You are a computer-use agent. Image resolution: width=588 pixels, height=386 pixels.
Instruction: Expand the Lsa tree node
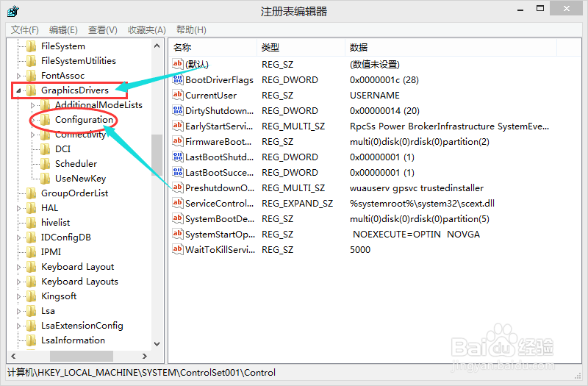pyautogui.click(x=19, y=311)
